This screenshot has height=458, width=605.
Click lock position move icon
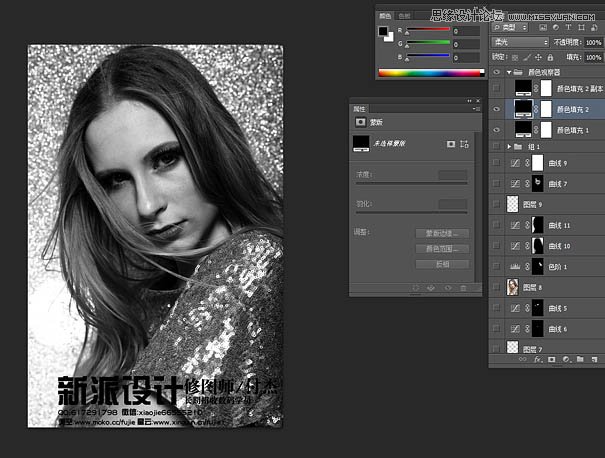pyautogui.click(x=538, y=57)
